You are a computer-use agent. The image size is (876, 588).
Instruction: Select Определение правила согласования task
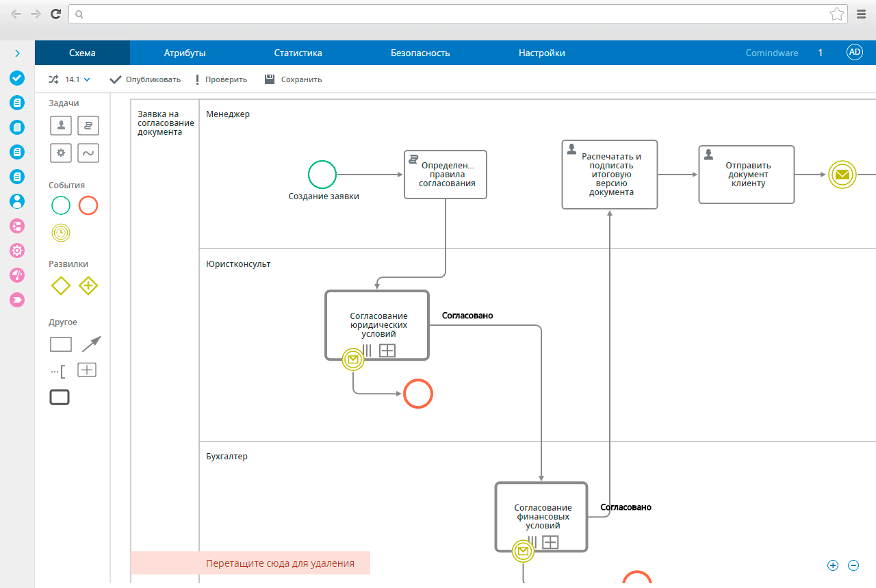pyautogui.click(x=446, y=175)
